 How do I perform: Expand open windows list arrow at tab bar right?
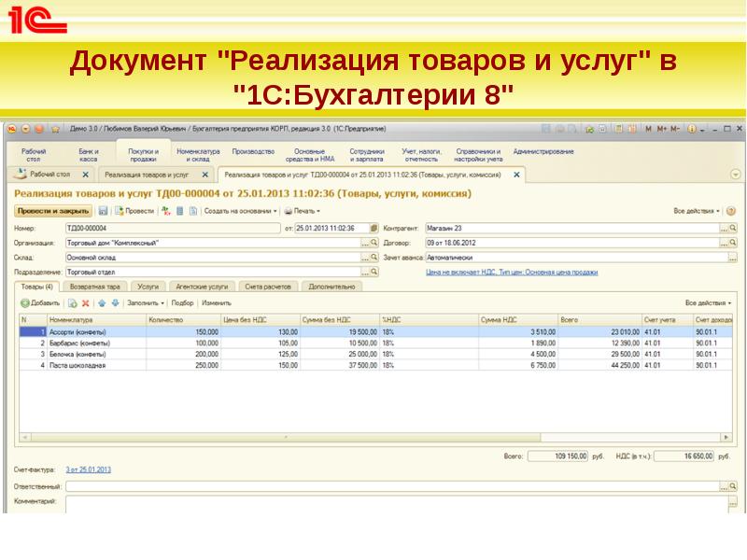pos(735,175)
